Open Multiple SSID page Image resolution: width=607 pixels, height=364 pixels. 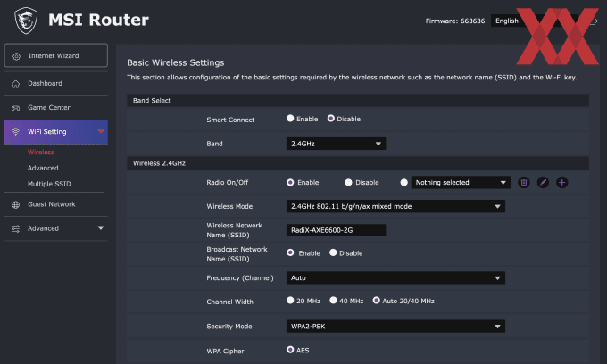coord(49,184)
